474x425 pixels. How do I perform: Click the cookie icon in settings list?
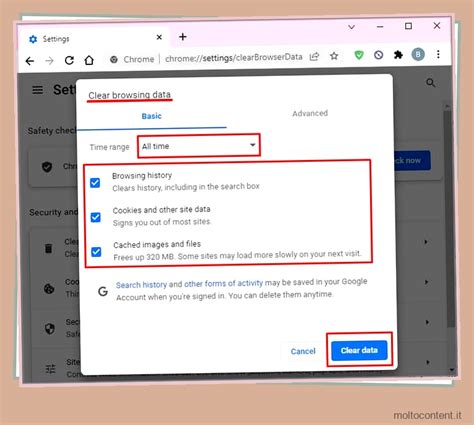click(x=49, y=289)
